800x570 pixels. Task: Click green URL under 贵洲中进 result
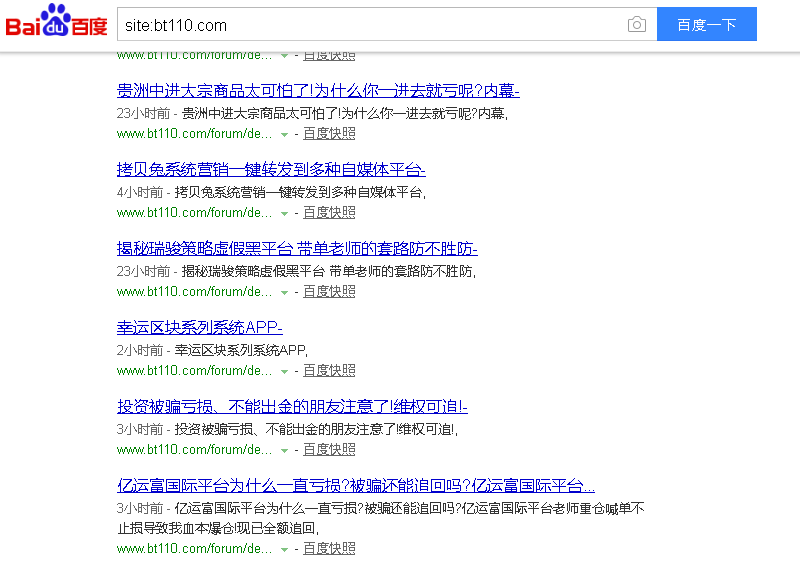194,134
